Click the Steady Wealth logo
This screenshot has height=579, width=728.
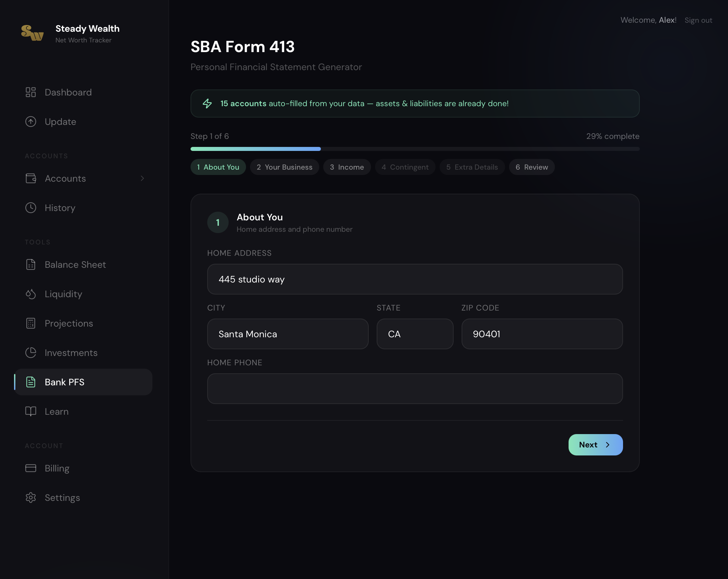pos(32,33)
